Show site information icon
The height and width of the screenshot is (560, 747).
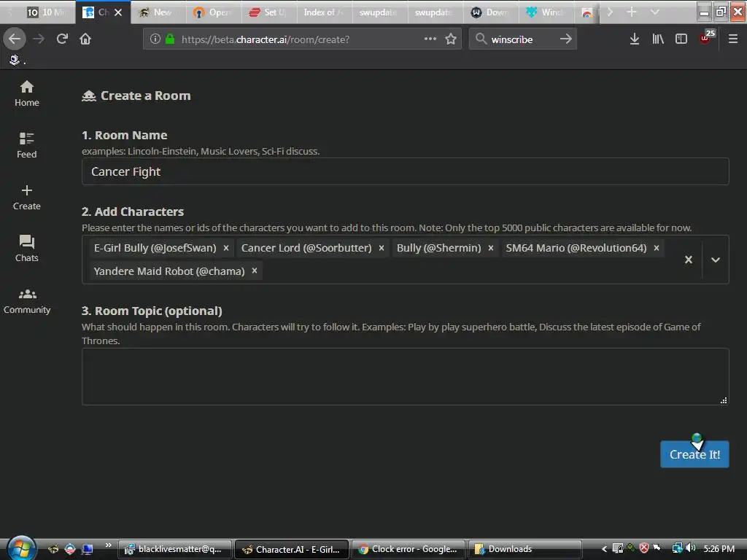(x=155, y=39)
